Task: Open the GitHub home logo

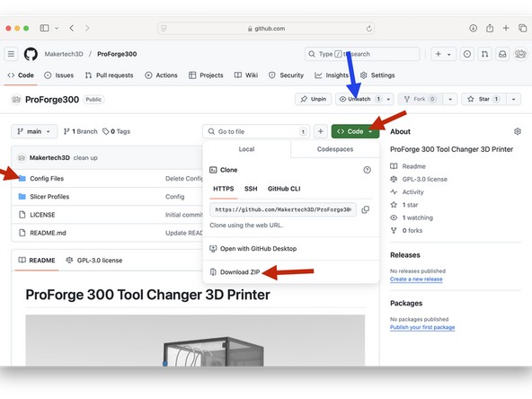Action: [31, 54]
